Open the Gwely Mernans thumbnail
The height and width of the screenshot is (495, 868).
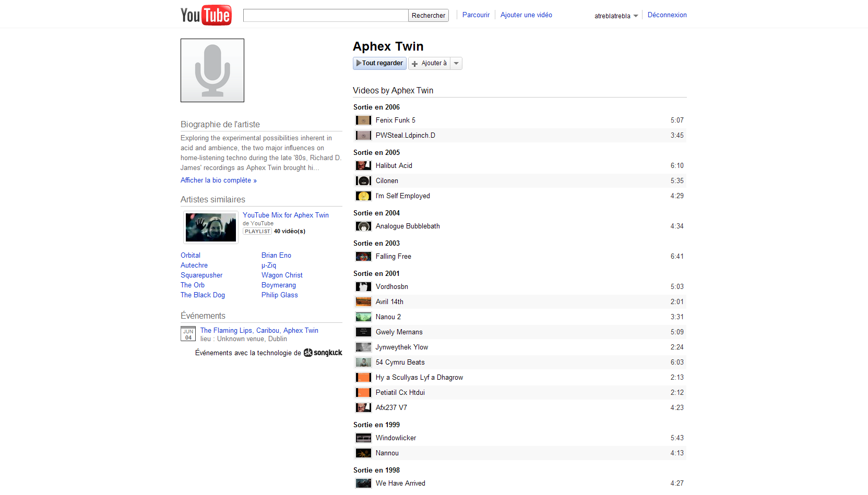(x=363, y=332)
